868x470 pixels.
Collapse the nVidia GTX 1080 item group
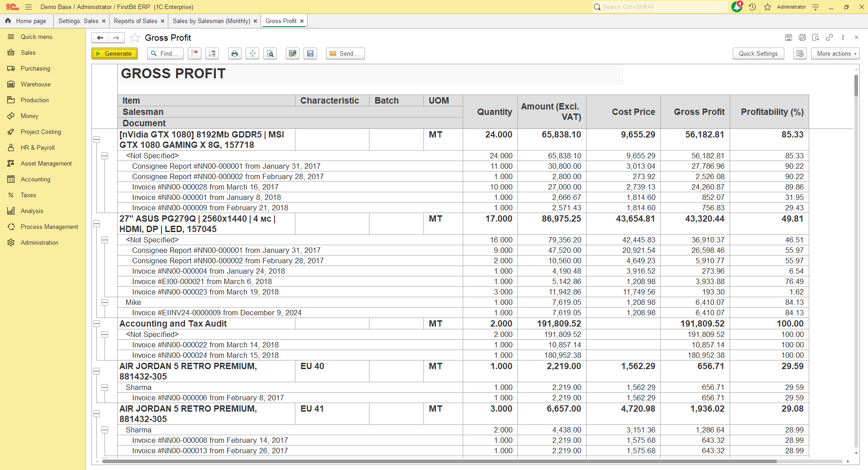point(96,140)
